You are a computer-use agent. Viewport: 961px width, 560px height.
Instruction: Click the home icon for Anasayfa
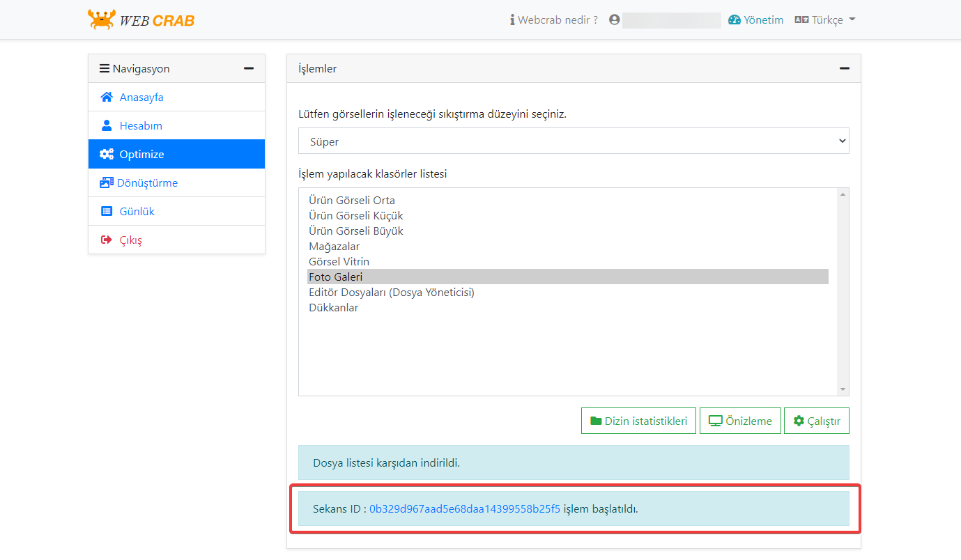pyautogui.click(x=107, y=97)
